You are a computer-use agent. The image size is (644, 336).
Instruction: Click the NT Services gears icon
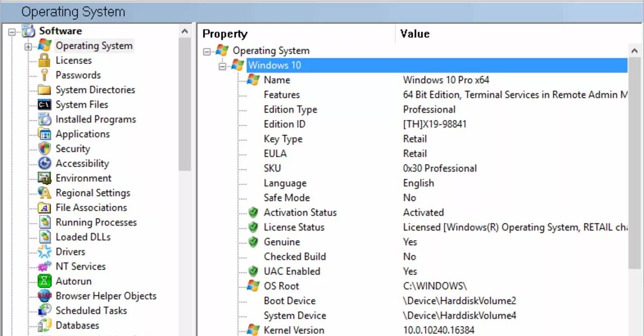(x=45, y=266)
